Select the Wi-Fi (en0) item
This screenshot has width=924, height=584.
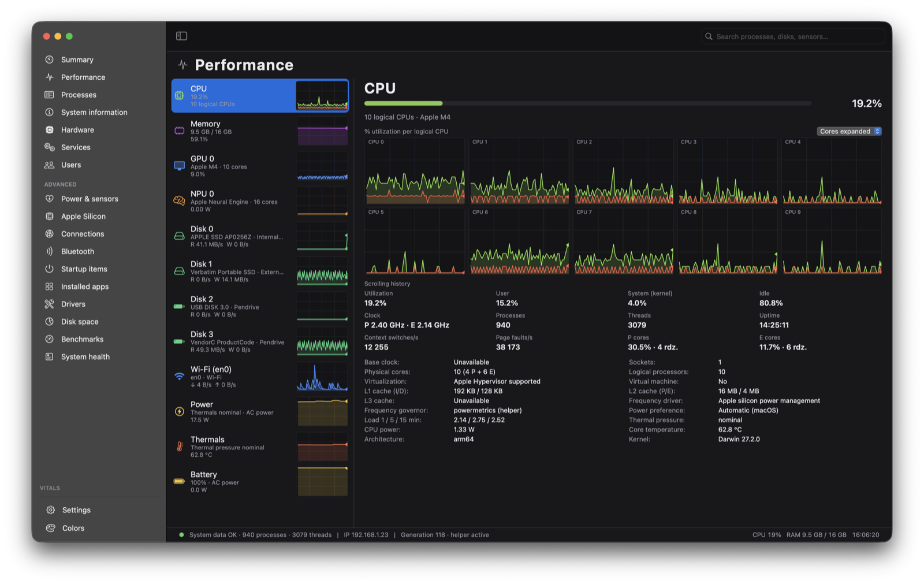tap(260, 377)
